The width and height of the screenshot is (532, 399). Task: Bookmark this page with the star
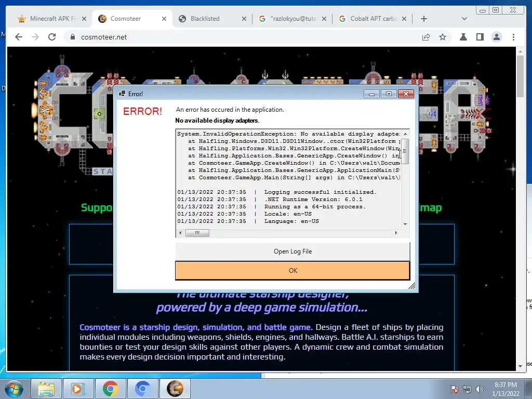click(x=443, y=37)
